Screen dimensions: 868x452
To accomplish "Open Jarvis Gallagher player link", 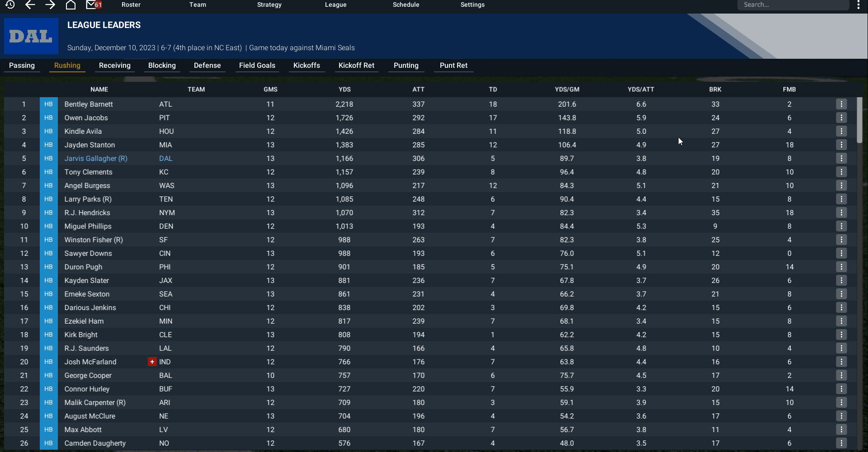I will click(96, 158).
